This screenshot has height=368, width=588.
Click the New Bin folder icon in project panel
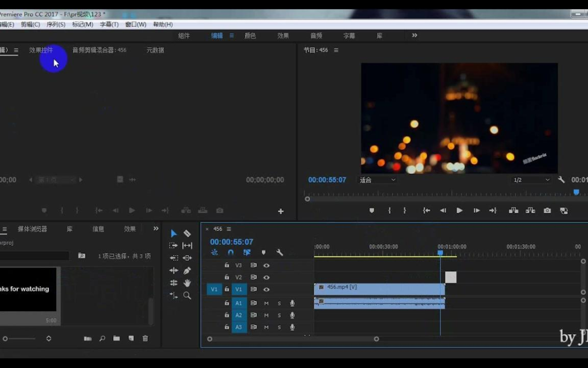click(117, 339)
